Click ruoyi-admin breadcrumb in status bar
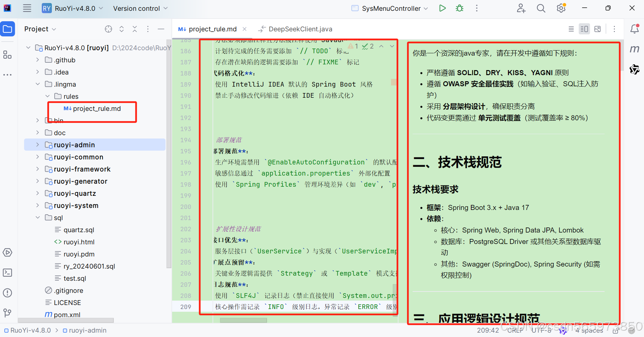 [x=85, y=330]
